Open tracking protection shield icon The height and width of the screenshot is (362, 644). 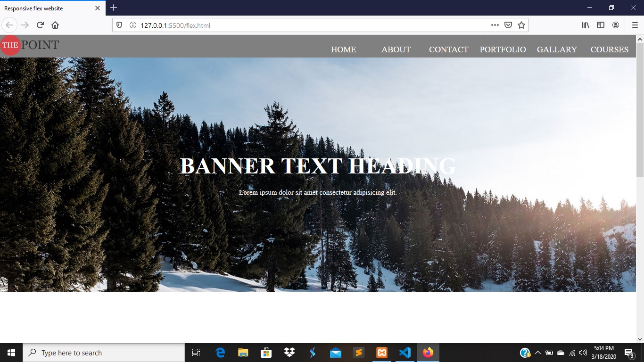pos(120,25)
